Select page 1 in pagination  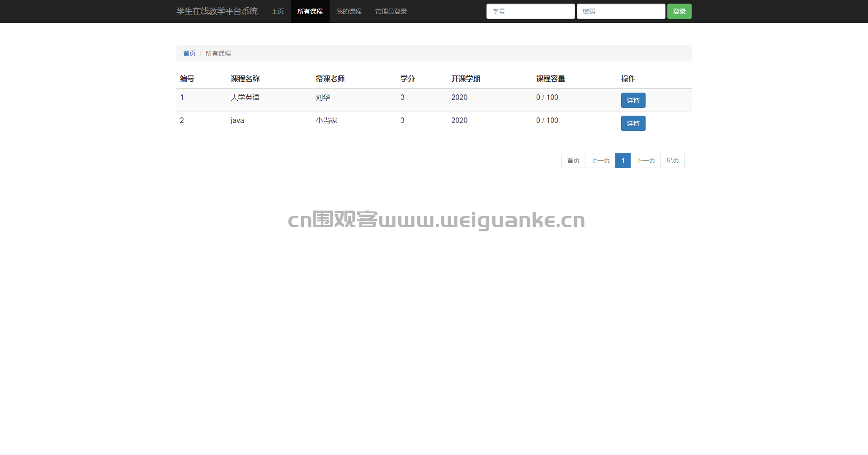coord(623,160)
